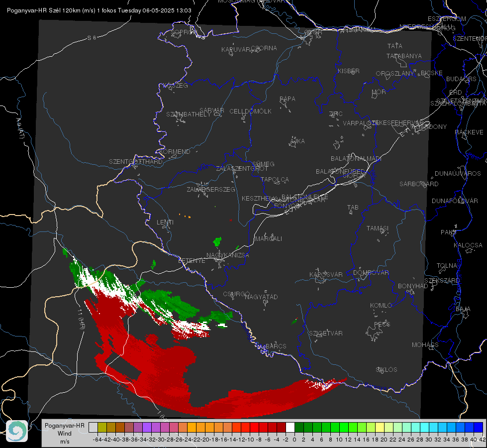Click the RACKEVE city label
The width and height of the screenshot is (487, 448).
point(469,132)
